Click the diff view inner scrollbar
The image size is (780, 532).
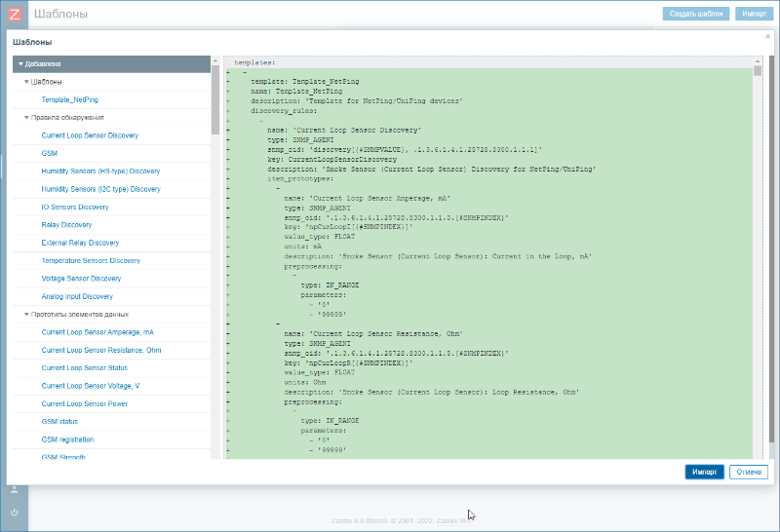758,70
